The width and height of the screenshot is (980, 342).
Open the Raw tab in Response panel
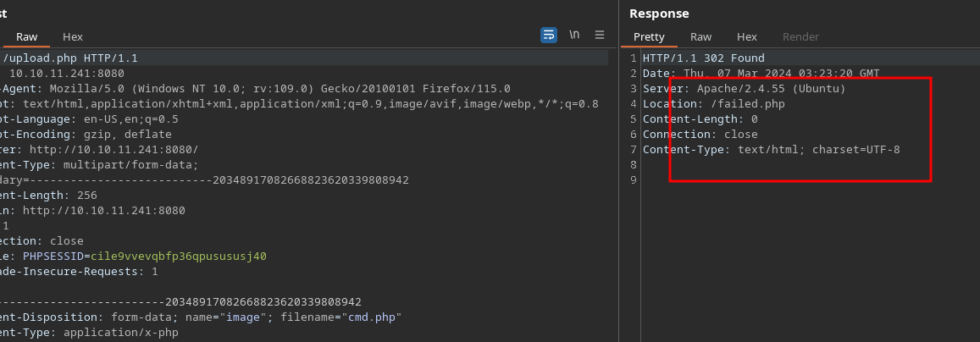pos(700,37)
